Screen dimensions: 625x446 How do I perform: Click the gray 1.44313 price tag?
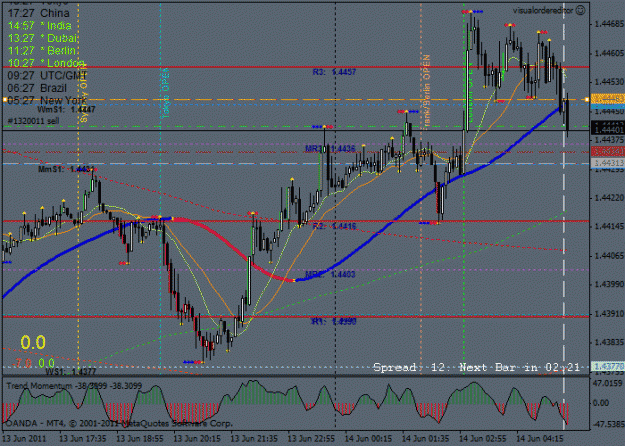(x=607, y=163)
